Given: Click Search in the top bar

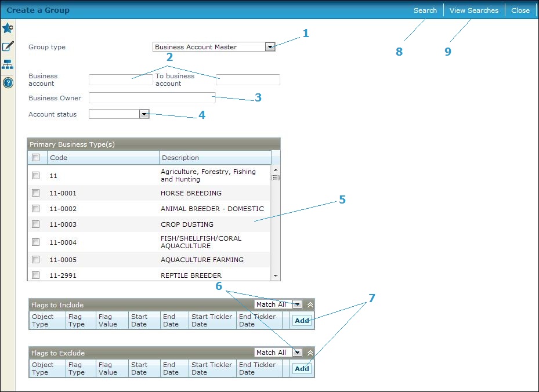Looking at the screenshot, I should (425, 10).
